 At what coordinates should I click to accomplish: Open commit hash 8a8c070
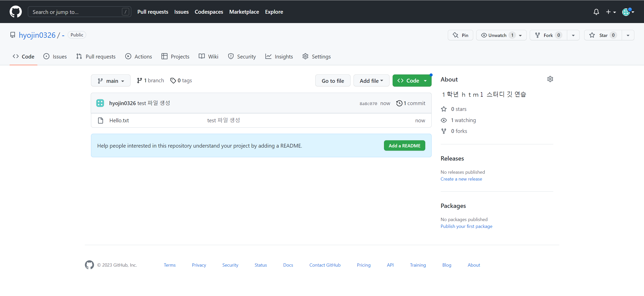tap(368, 104)
